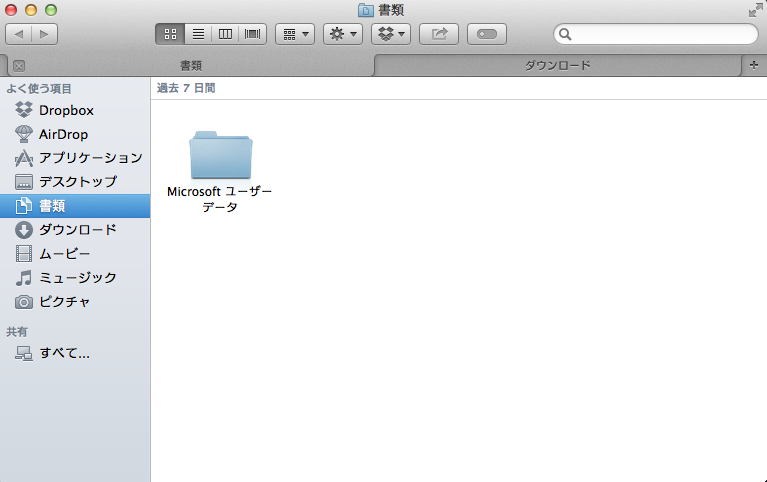This screenshot has width=767, height=482.
Task: Open the gear action menu
Action: point(343,34)
